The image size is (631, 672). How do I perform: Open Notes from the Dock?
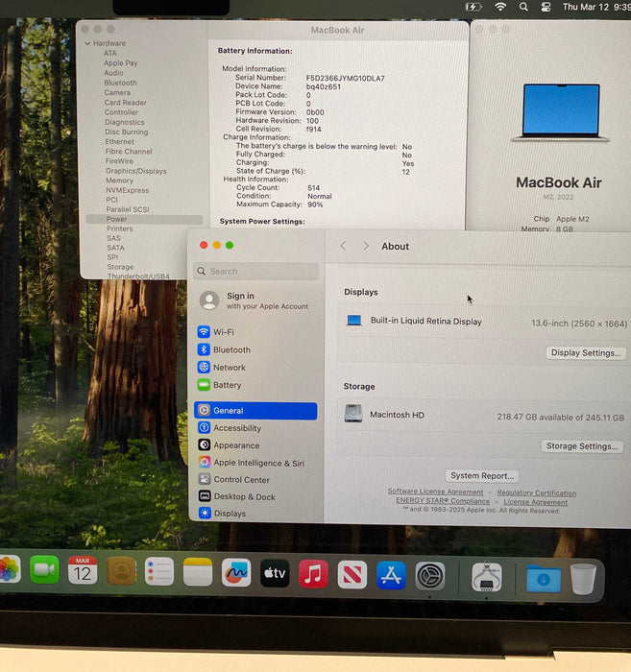click(x=198, y=572)
